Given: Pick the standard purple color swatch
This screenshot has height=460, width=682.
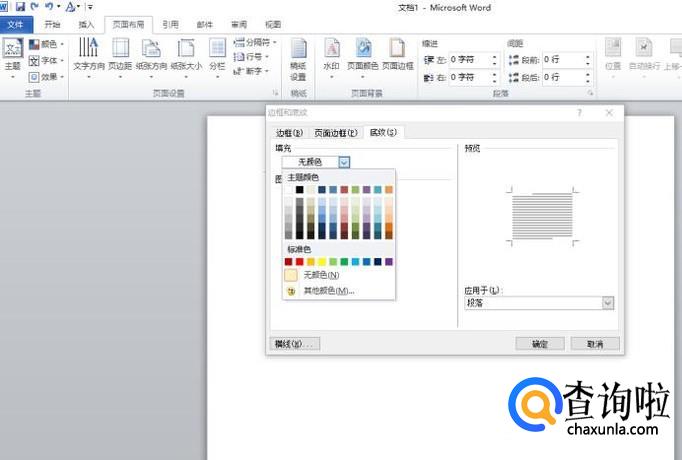Looking at the screenshot, I should coord(389,262).
